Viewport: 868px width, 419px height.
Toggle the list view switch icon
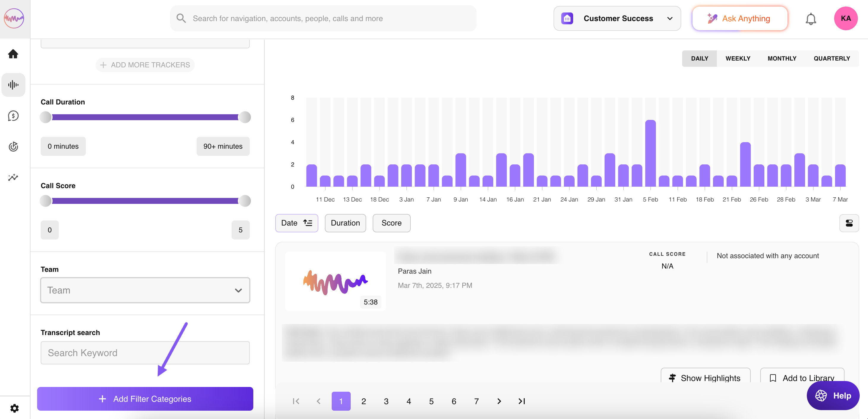pos(849,223)
